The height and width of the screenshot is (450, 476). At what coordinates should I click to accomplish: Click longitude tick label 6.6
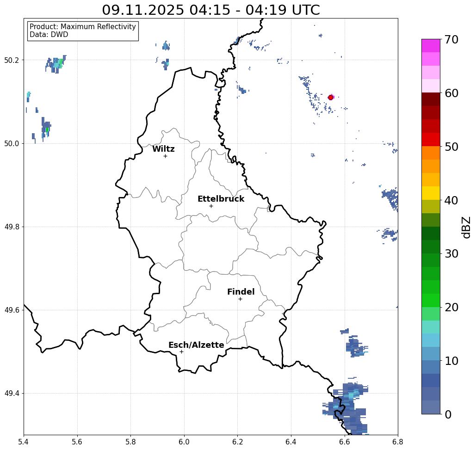(x=344, y=442)
